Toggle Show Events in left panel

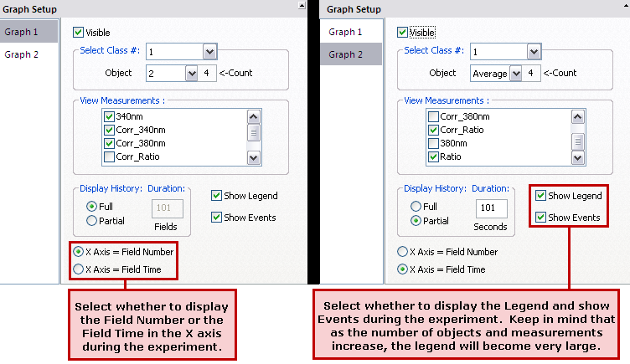click(217, 218)
